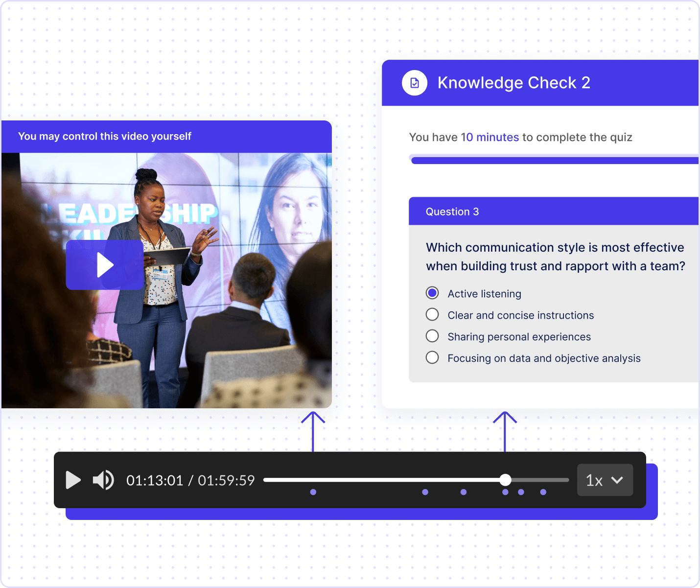Select Sharing personal experiences radio button
Screen dimensions: 700x588
tap(432, 336)
